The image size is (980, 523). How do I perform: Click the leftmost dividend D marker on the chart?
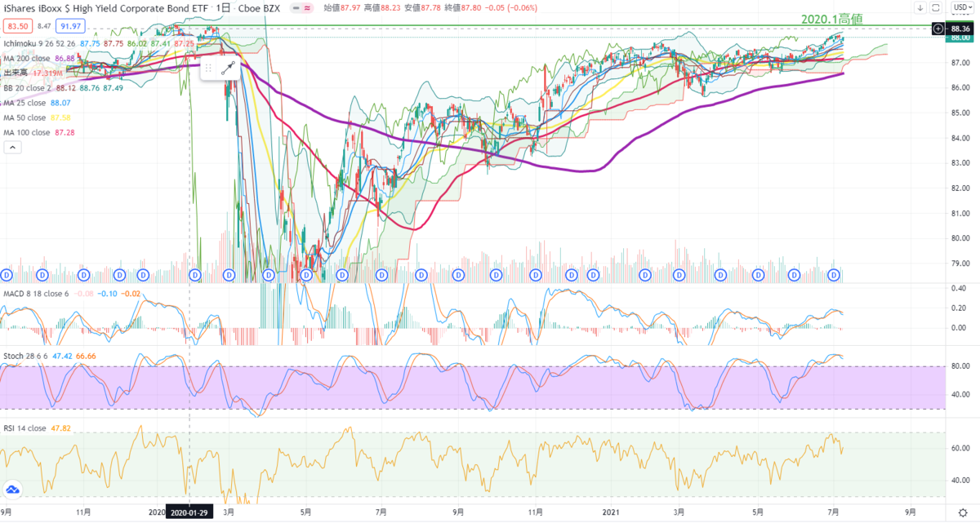pos(8,276)
